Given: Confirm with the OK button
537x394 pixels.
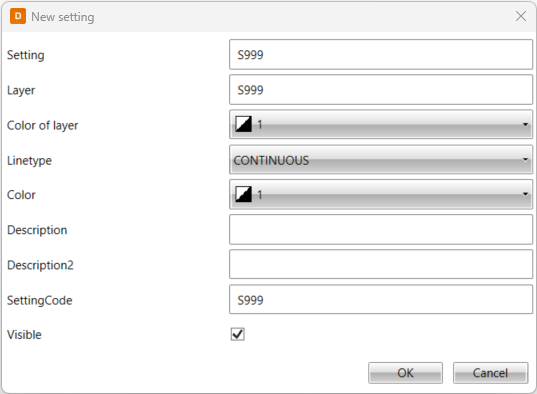Looking at the screenshot, I should (405, 373).
